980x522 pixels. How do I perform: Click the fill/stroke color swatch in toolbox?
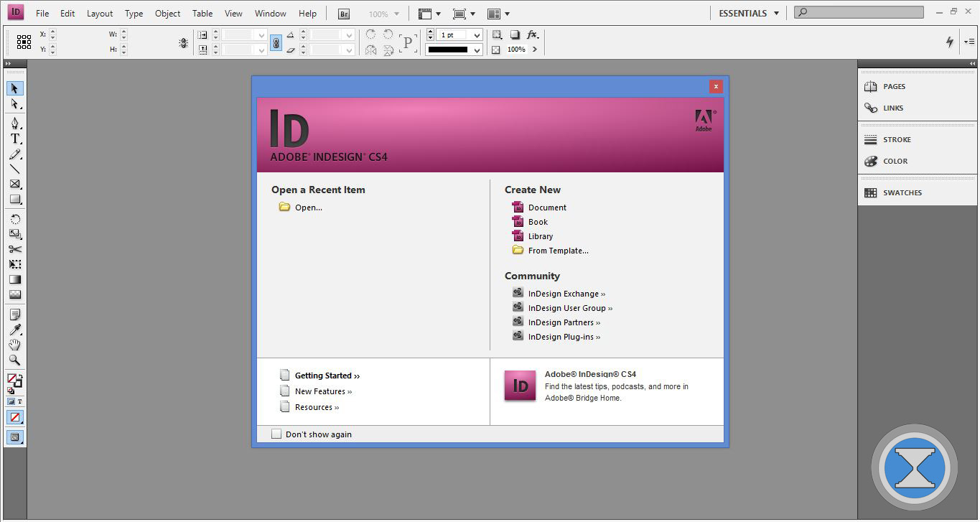(x=14, y=380)
